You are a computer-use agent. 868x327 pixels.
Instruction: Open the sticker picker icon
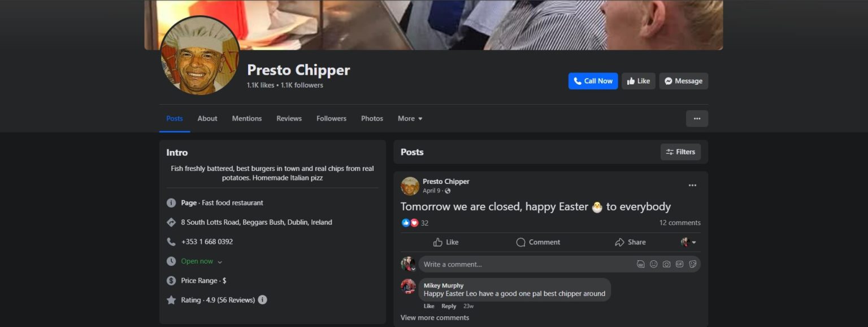point(692,264)
